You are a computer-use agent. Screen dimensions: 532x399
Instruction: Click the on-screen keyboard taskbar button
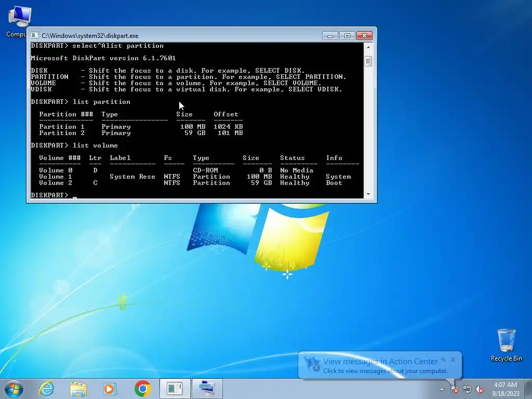point(207,389)
